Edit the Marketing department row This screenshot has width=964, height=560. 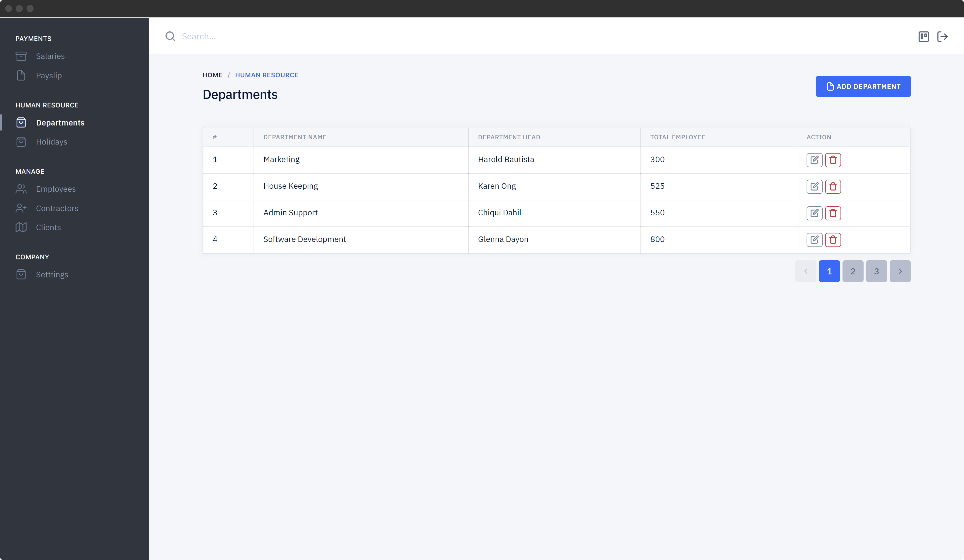[x=814, y=160]
